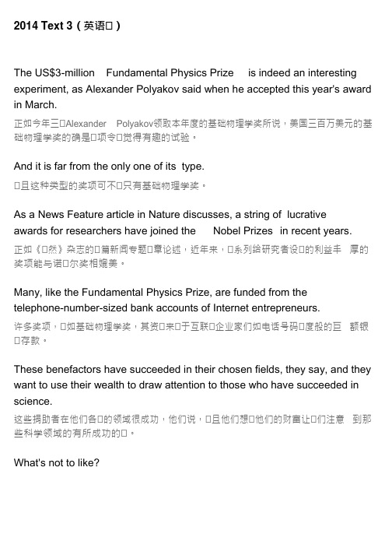Click the words 'Internet entrepreneurs.'
This screenshot has width=392, height=555.
click(267, 308)
